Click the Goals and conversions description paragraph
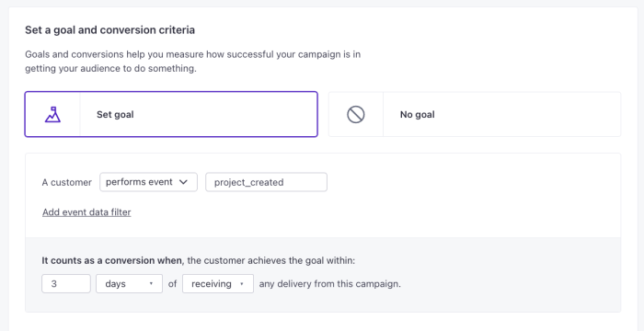This screenshot has height=331, width=644. point(193,62)
